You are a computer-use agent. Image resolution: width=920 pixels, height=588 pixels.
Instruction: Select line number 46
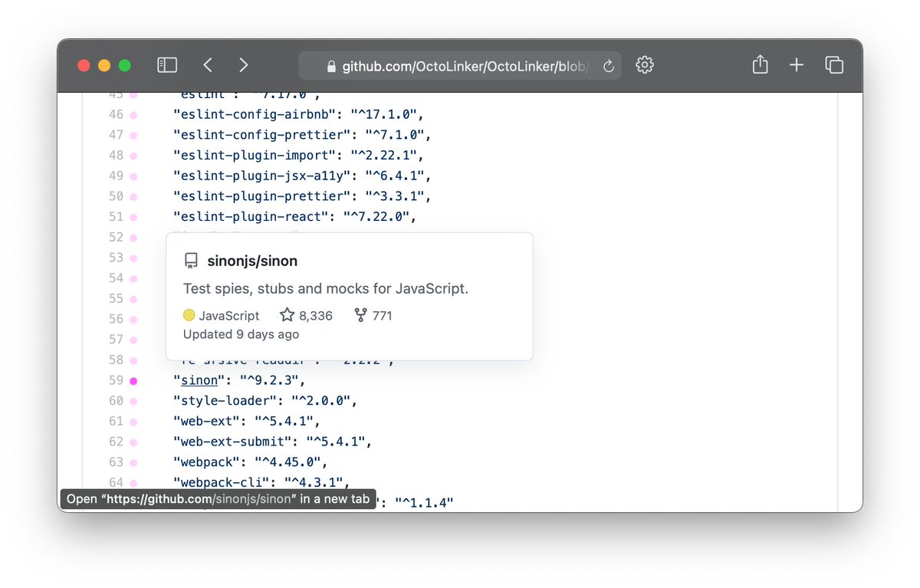pos(116,114)
